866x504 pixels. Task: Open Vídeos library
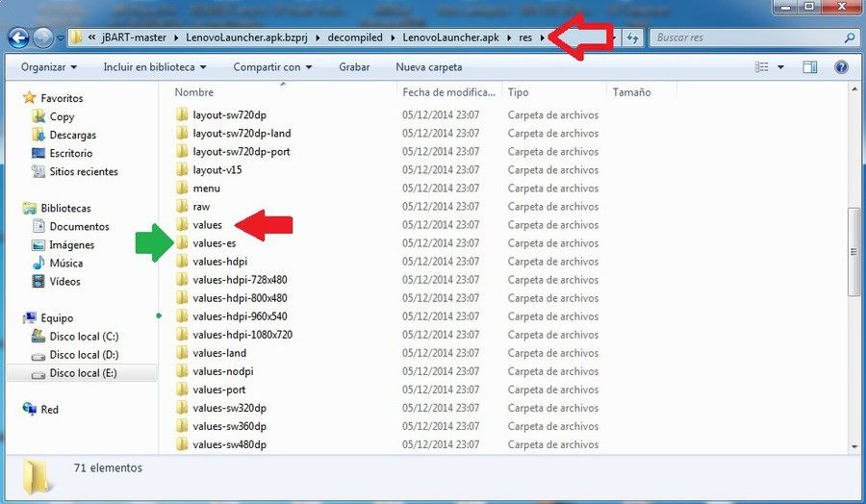tap(64, 281)
